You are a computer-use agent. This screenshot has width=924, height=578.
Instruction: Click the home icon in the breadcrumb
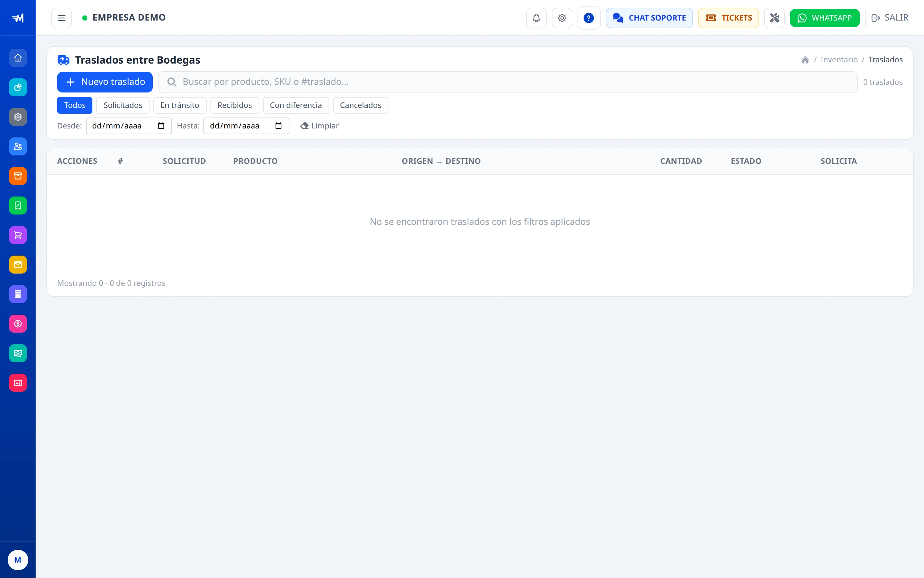pyautogui.click(x=805, y=60)
